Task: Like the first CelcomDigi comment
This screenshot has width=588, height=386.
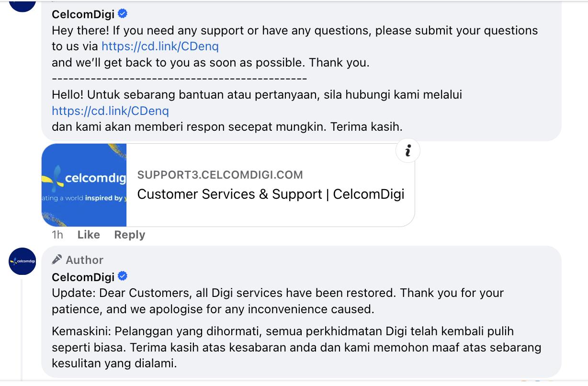Action: coord(89,235)
